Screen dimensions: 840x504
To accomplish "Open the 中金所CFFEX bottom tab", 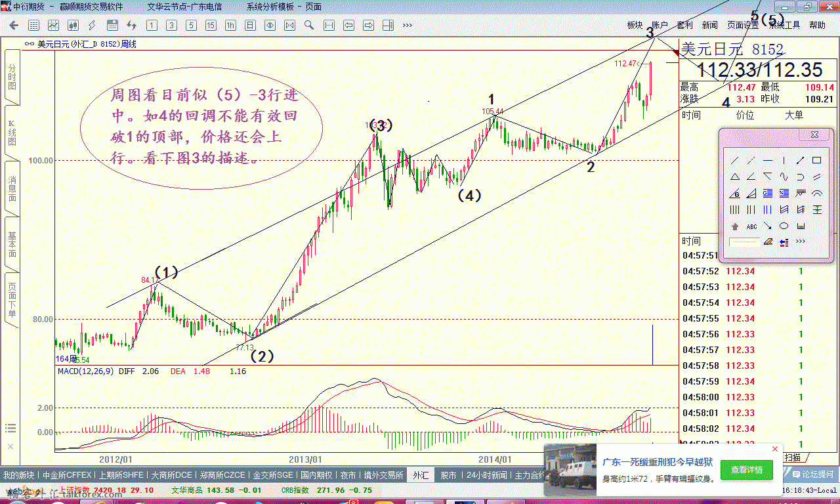I will [x=66, y=475].
